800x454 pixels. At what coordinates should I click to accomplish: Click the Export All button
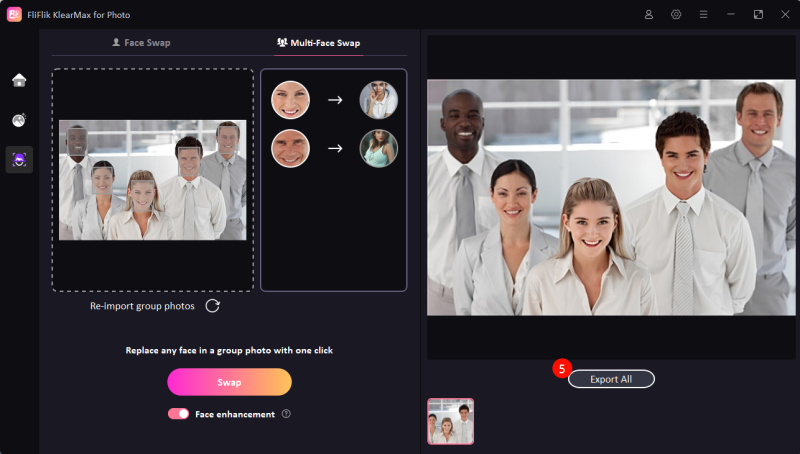[x=611, y=379]
